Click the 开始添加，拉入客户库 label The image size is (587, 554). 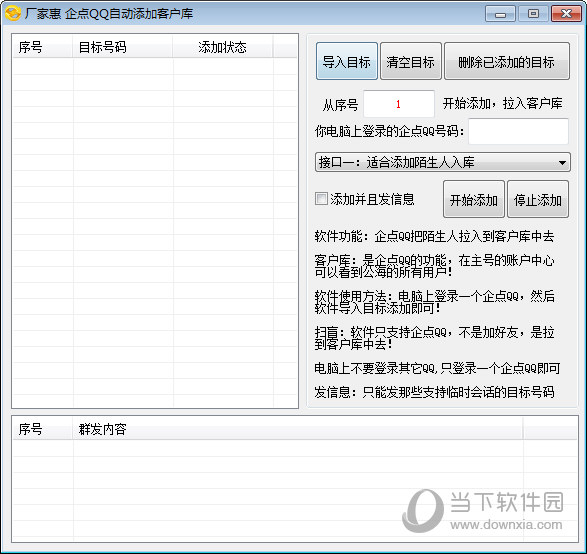tap(502, 103)
